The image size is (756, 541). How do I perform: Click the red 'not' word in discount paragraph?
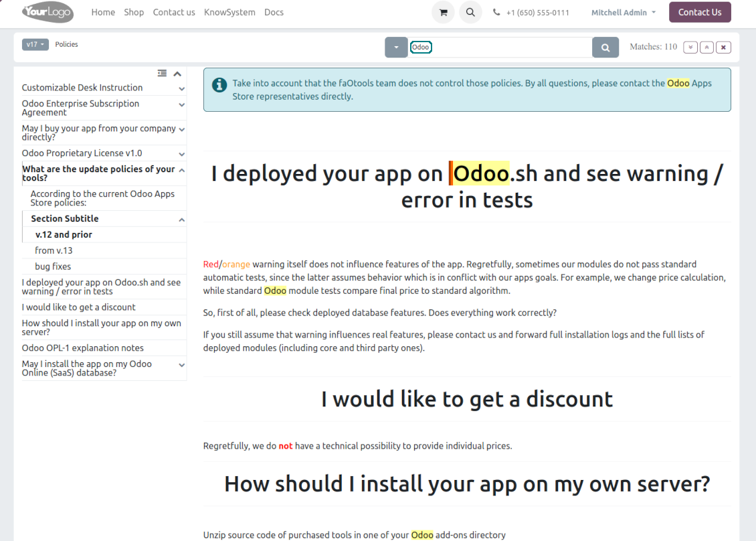click(x=286, y=446)
